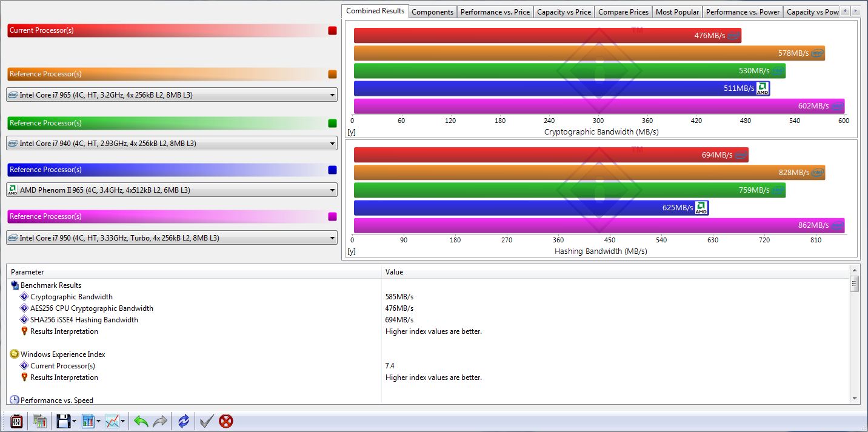
Task: Click the Windows Experience Index section icon
Action: [15, 354]
